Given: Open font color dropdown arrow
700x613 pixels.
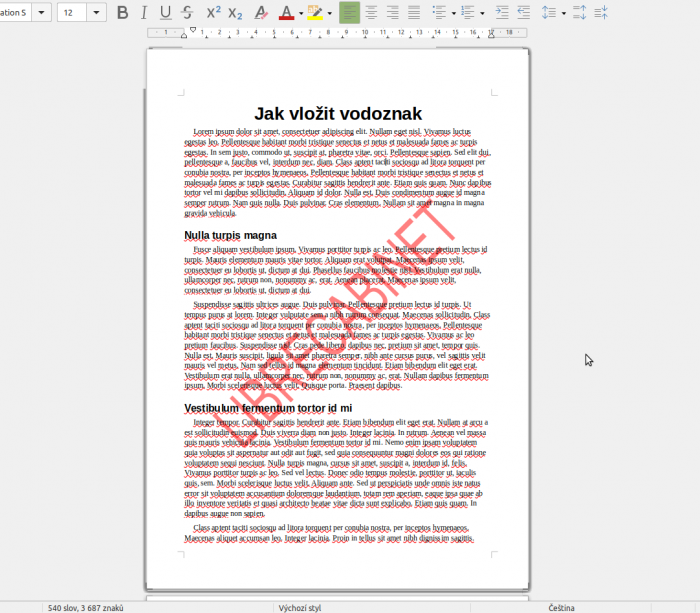Looking at the screenshot, I should pos(301,13).
